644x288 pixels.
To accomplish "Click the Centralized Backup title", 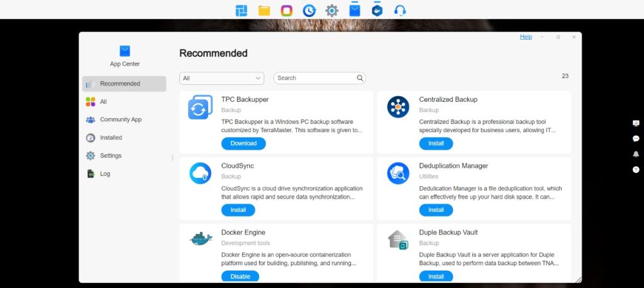I will (x=448, y=99).
